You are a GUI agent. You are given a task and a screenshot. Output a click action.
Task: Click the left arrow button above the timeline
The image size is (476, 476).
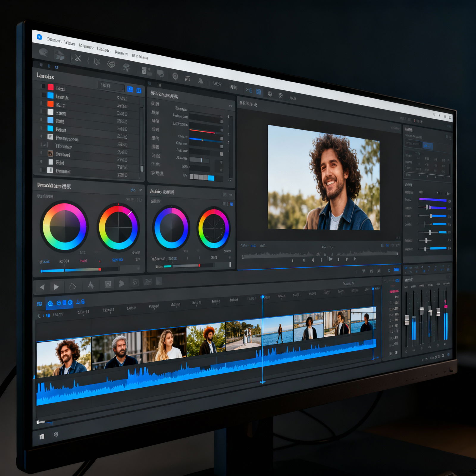click(42, 287)
